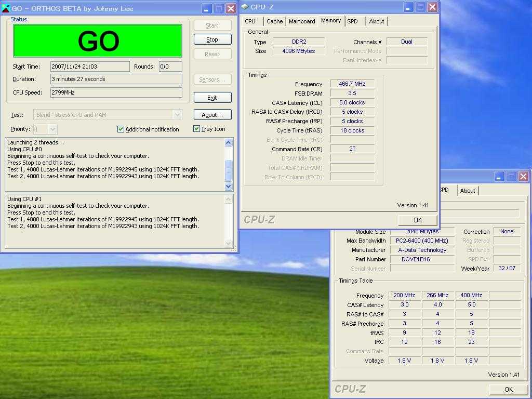532x399 pixels.
Task: Switch to the CPU tab in CPU-Z
Action: 250,21
